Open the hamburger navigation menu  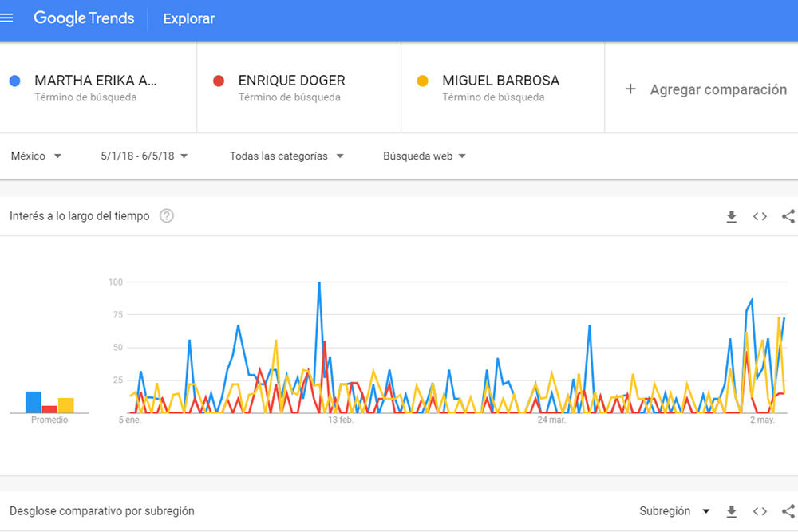[6, 18]
